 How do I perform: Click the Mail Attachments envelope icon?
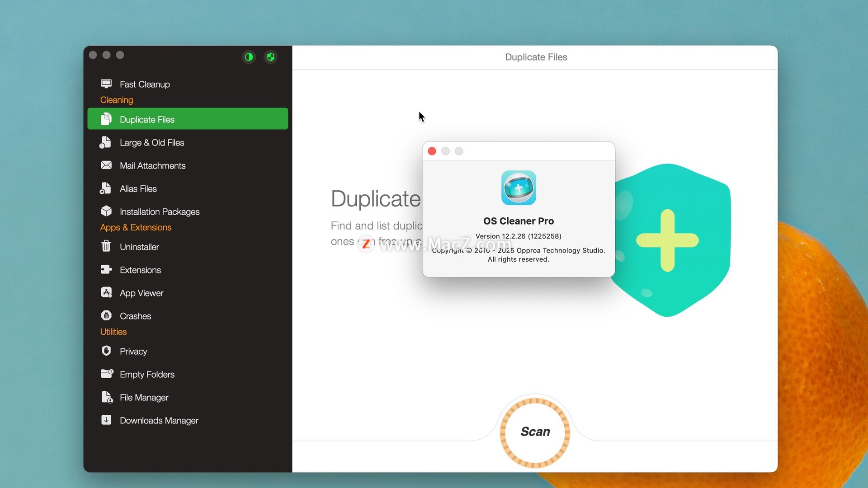(x=106, y=165)
